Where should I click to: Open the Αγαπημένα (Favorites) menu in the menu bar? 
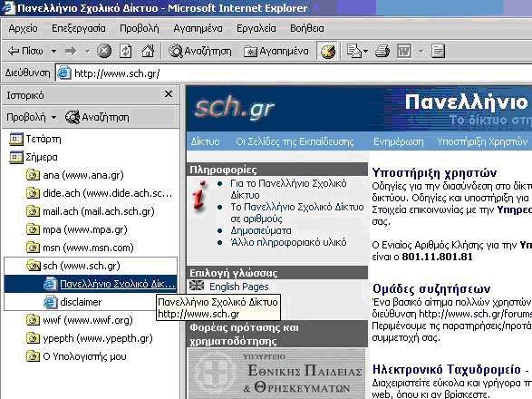pos(198,28)
